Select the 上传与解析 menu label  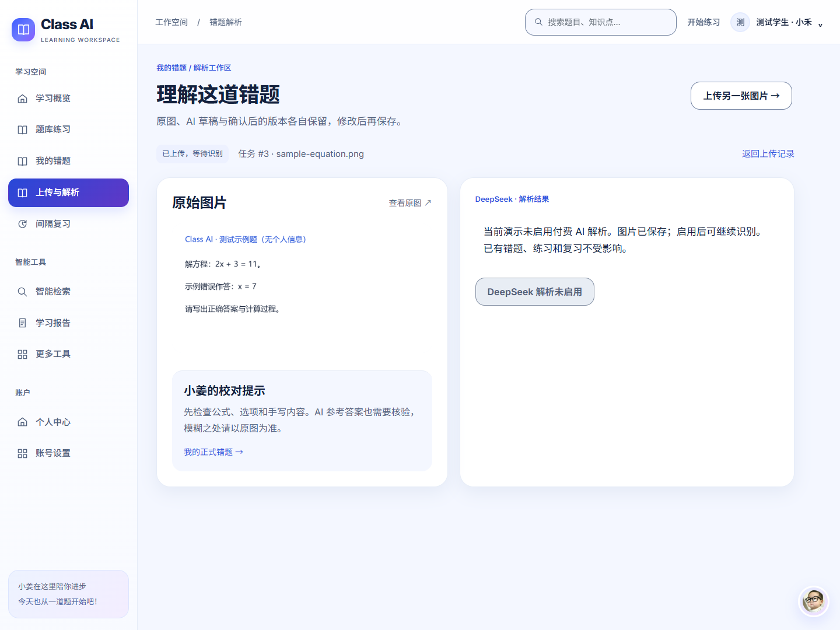click(57, 192)
